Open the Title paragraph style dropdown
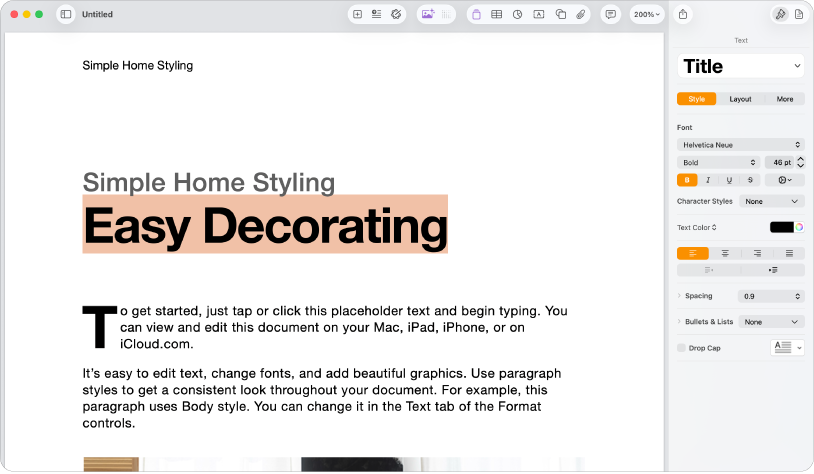 [741, 66]
